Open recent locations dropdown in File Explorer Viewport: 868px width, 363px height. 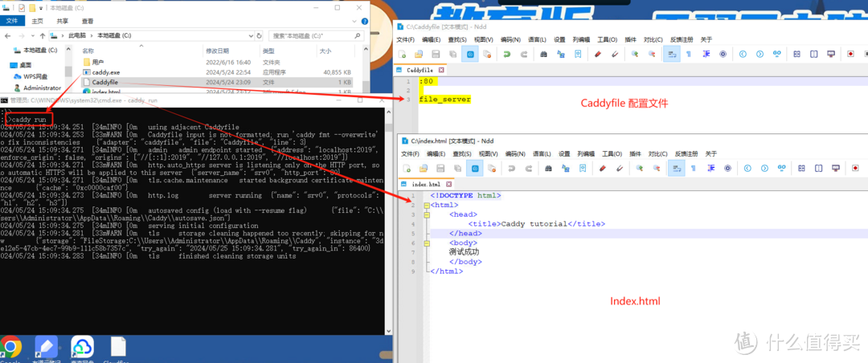click(31, 35)
